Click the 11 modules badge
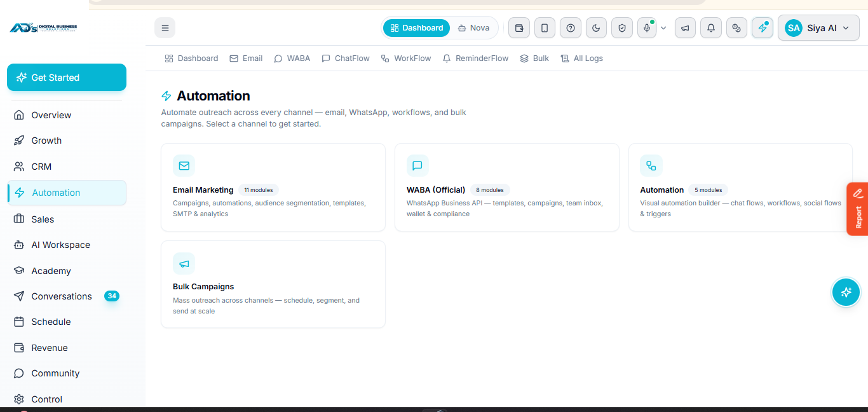 coord(259,190)
